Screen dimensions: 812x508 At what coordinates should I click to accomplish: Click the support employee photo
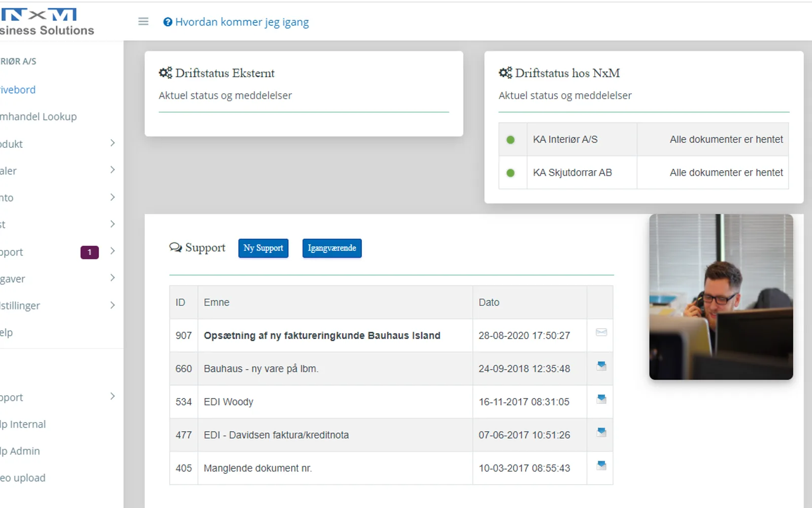[x=721, y=297]
